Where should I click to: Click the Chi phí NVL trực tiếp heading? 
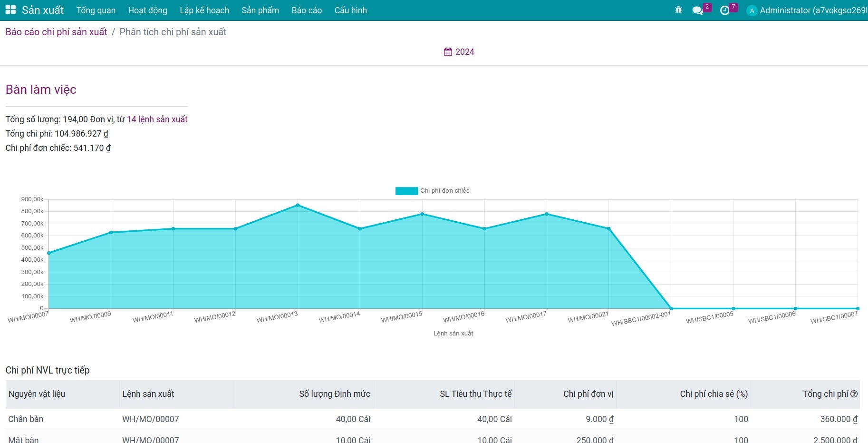48,370
